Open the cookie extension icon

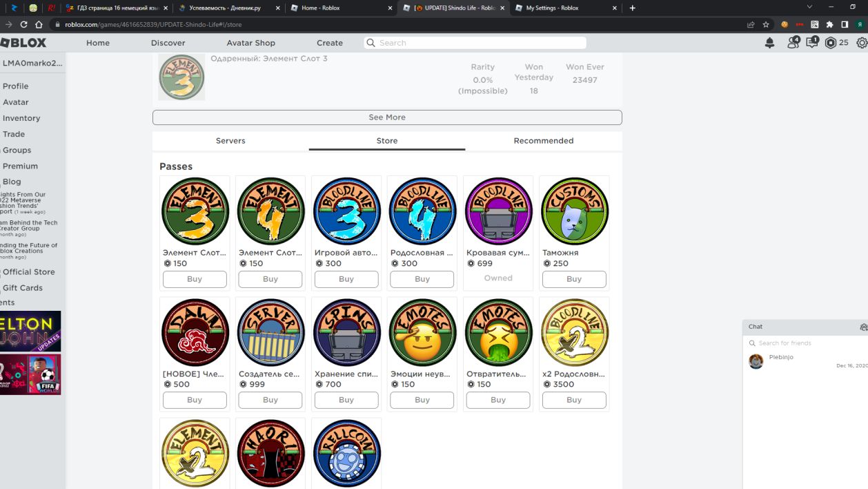785,24
